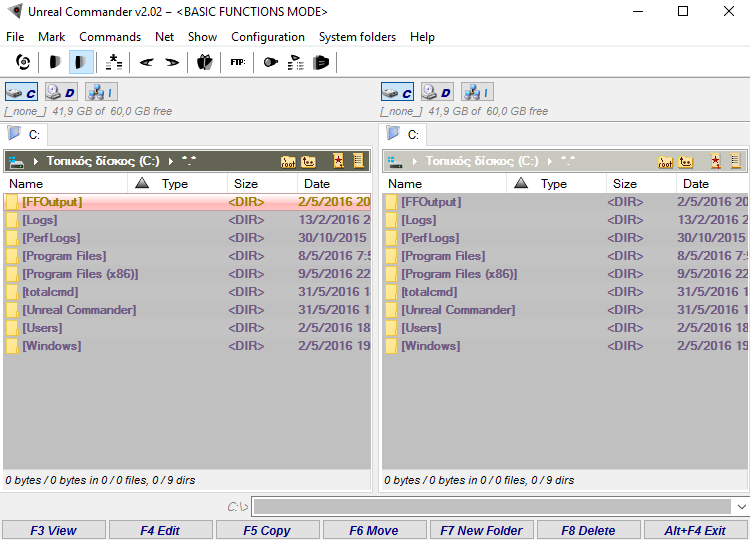Viewport: 750px width, 540px height.
Task: Open the command line history dropdown arrow
Action: pos(741,507)
